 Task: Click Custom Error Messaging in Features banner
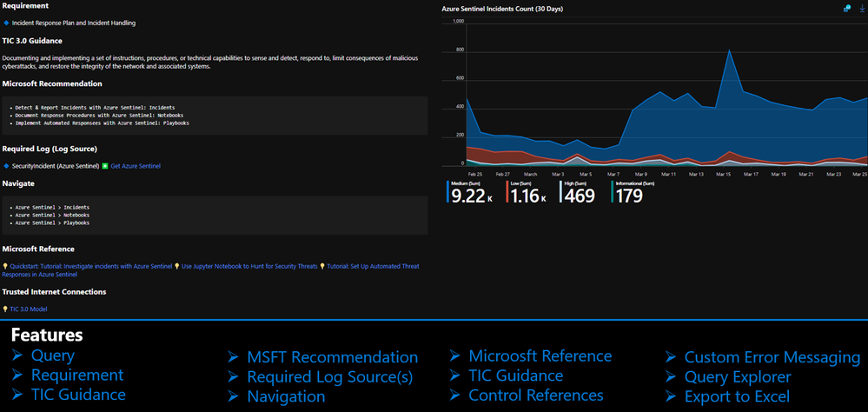pos(772,357)
